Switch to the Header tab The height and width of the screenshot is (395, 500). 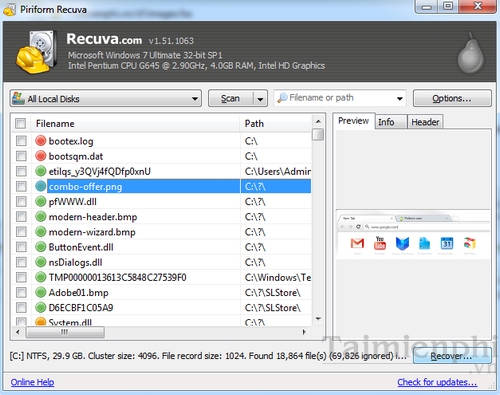[x=425, y=122]
